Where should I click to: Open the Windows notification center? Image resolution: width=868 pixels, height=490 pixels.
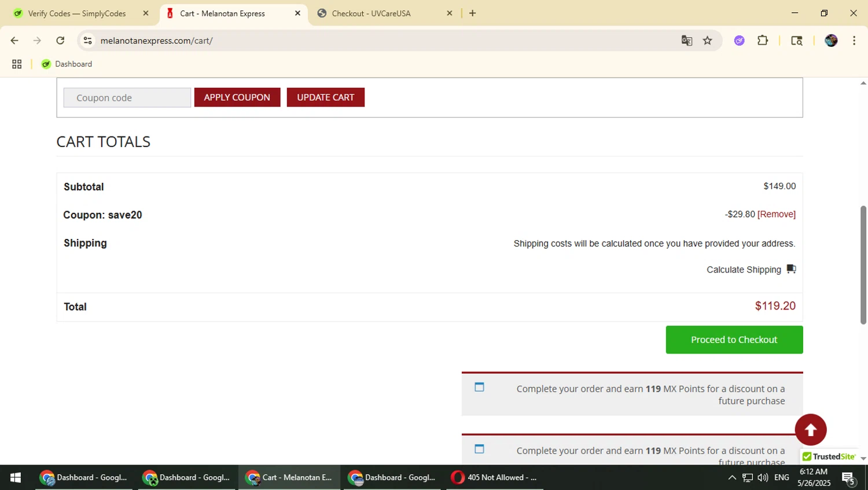coord(849,478)
